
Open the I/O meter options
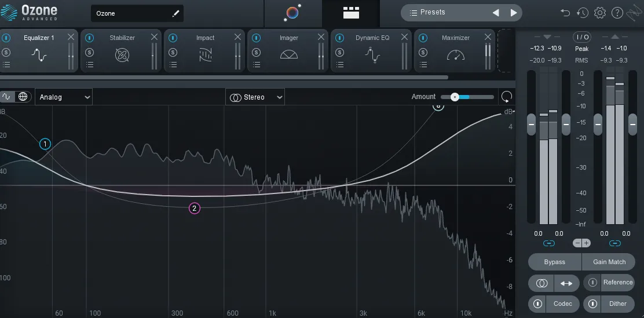click(x=582, y=37)
